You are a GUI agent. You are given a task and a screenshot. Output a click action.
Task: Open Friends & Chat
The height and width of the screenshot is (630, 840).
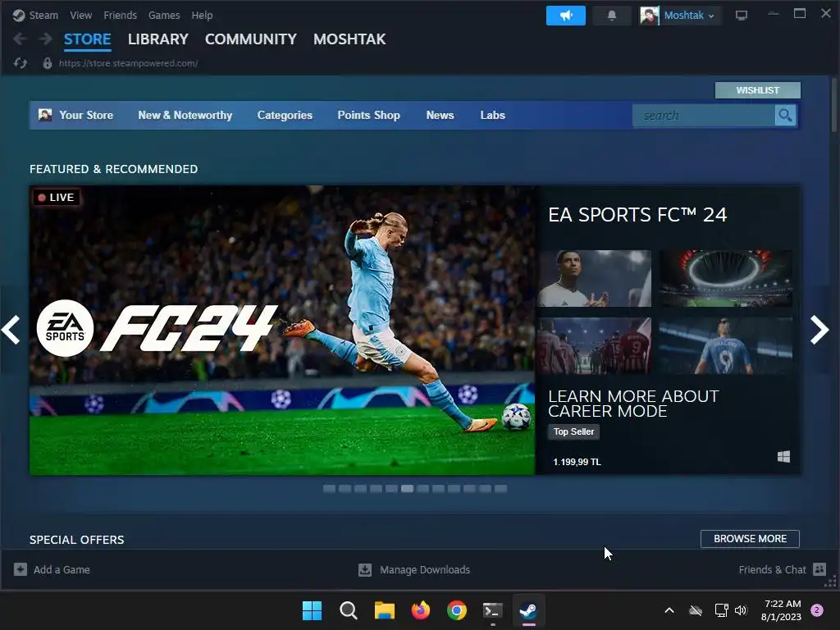[782, 569]
